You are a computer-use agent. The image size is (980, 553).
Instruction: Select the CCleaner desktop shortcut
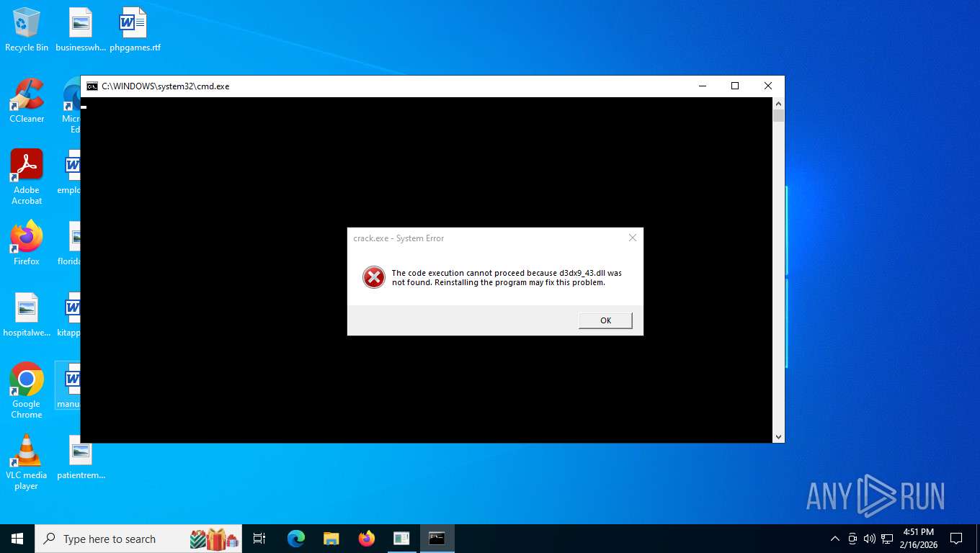[27, 101]
